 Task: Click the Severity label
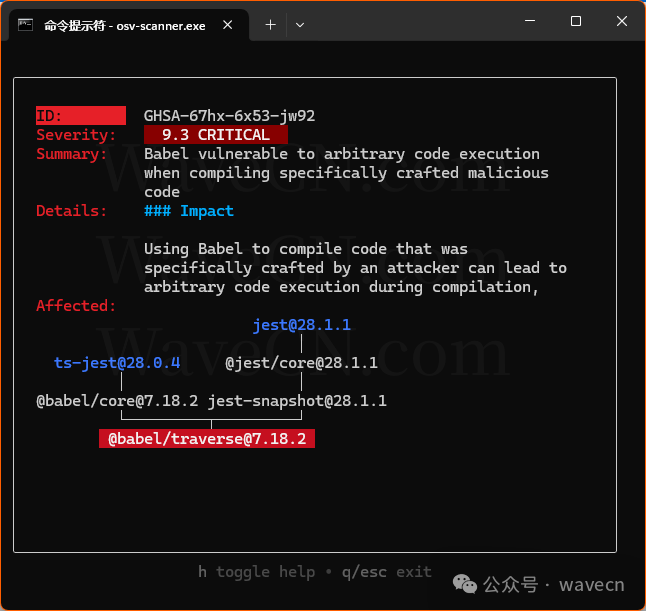point(76,135)
